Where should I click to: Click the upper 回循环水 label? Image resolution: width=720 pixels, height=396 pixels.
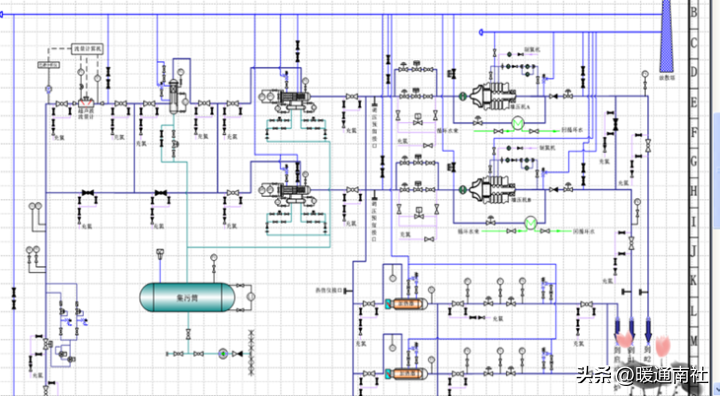(x=572, y=130)
